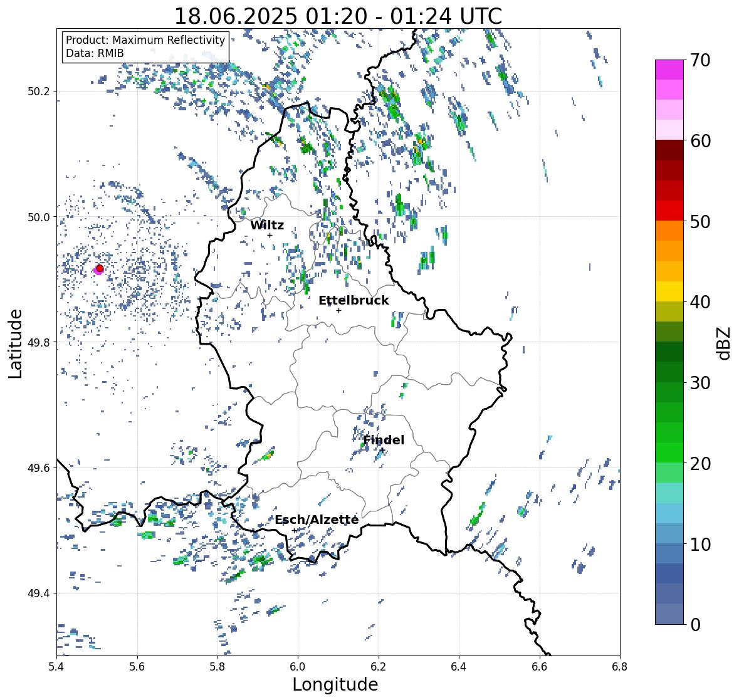Click the latitude tick label 49.6

tap(38, 468)
